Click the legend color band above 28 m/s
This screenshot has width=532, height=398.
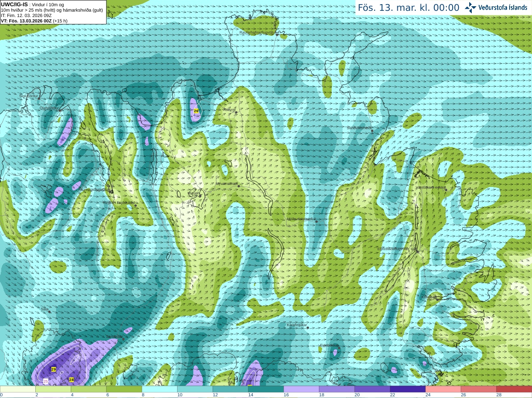514,389
